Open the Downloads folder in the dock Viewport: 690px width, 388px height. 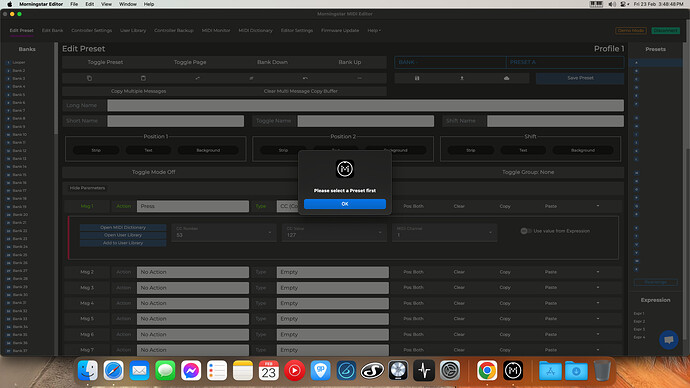point(576,370)
